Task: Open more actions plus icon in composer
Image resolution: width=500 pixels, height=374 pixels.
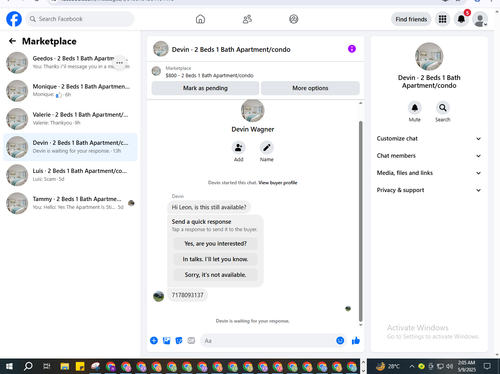Action: 154,340
